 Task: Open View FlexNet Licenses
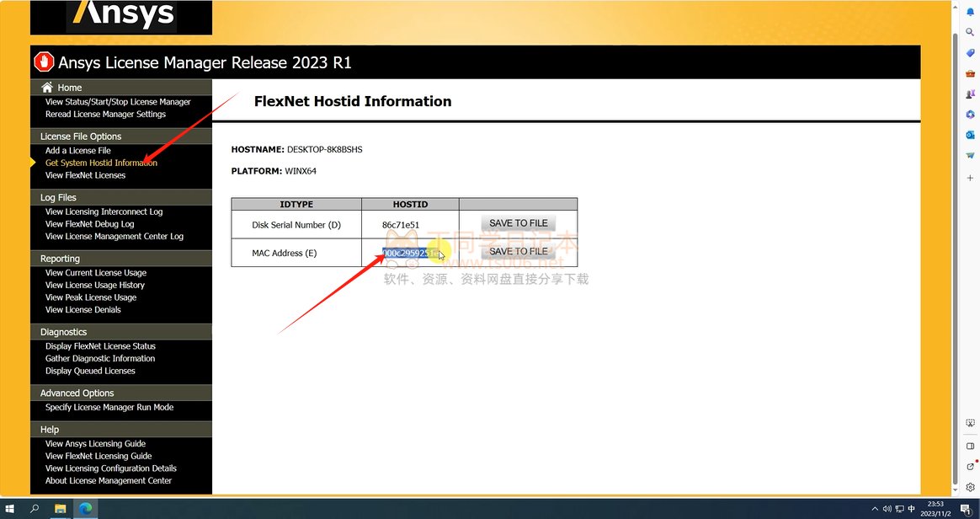click(85, 175)
